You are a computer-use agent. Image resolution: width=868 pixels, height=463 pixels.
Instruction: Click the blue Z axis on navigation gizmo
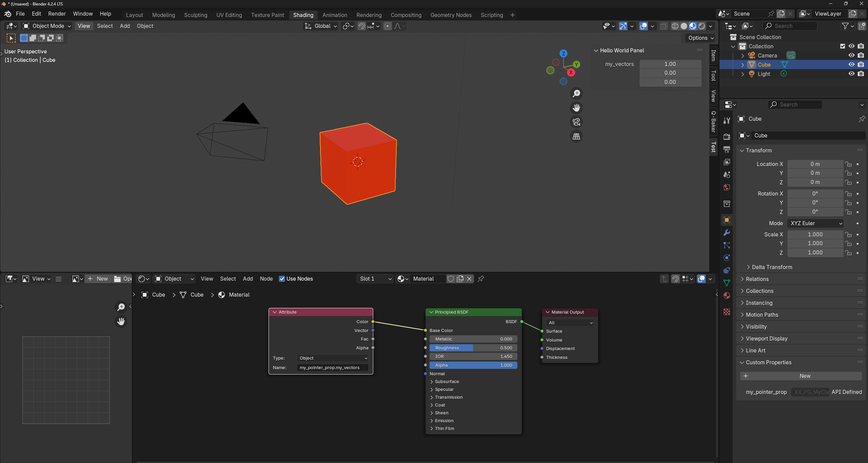click(x=563, y=53)
